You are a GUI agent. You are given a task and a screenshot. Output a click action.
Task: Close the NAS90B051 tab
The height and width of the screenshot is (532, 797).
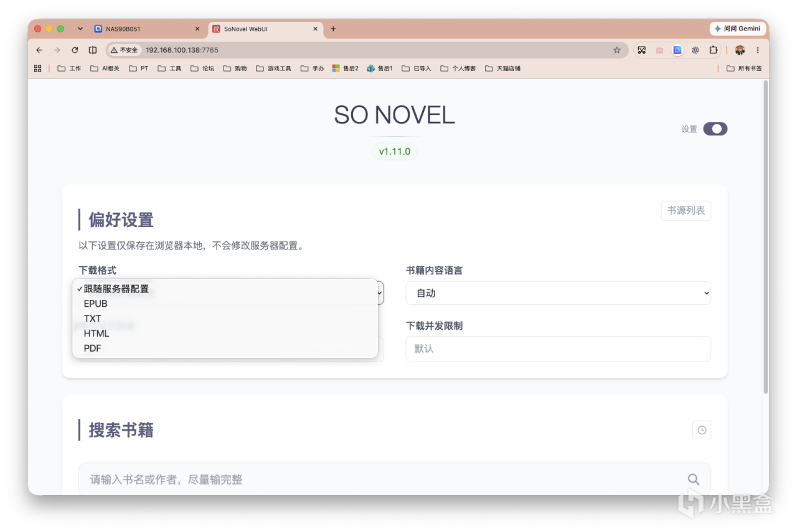(197, 29)
